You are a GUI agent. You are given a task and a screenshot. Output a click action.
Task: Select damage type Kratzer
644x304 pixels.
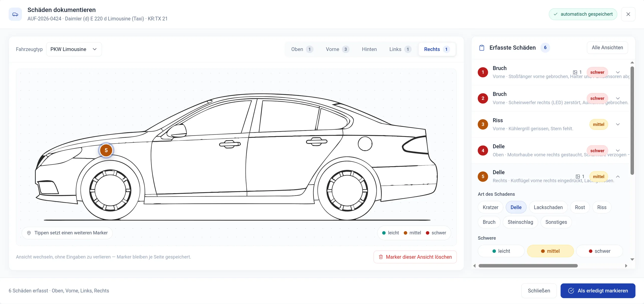click(x=490, y=207)
